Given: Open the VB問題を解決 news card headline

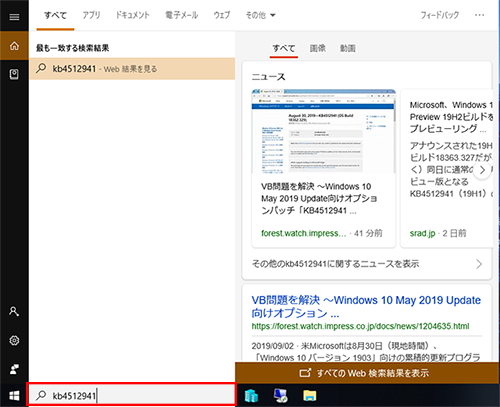Looking at the screenshot, I should 319,198.
